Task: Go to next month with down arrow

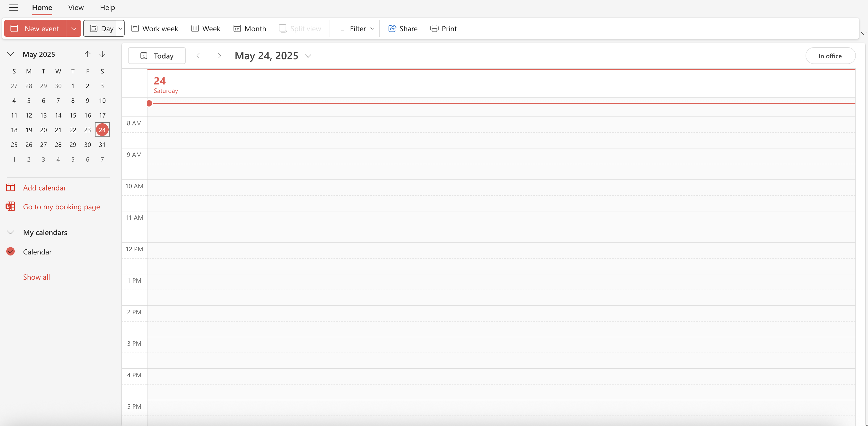Action: (102, 54)
